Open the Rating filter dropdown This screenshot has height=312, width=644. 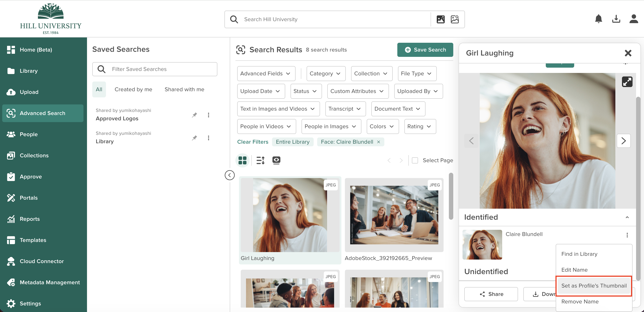click(x=420, y=126)
